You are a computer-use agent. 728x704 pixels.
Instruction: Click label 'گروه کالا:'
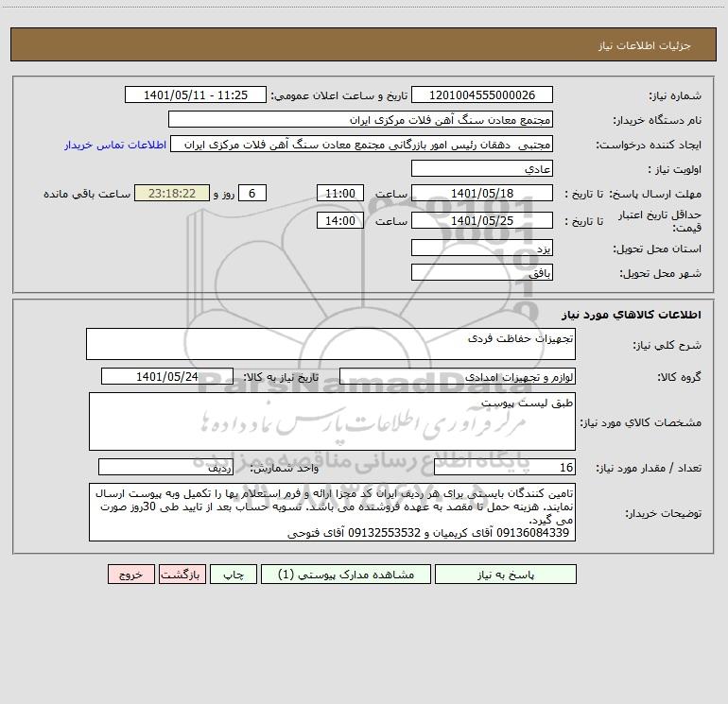click(679, 377)
